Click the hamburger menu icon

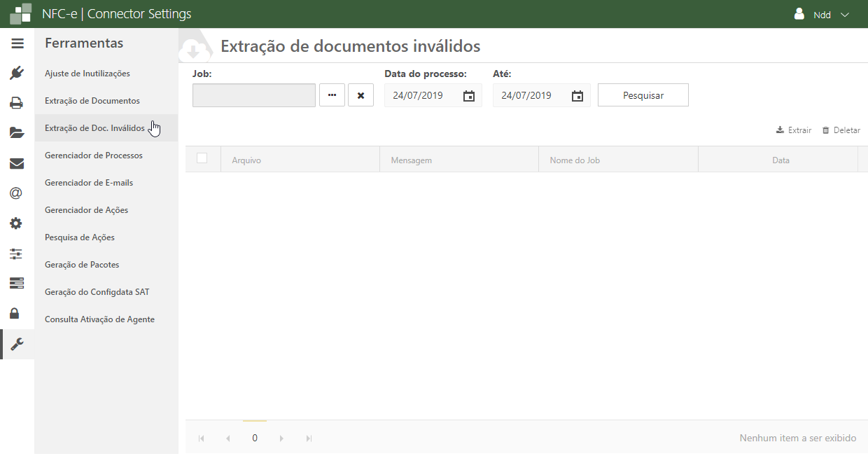[17, 43]
